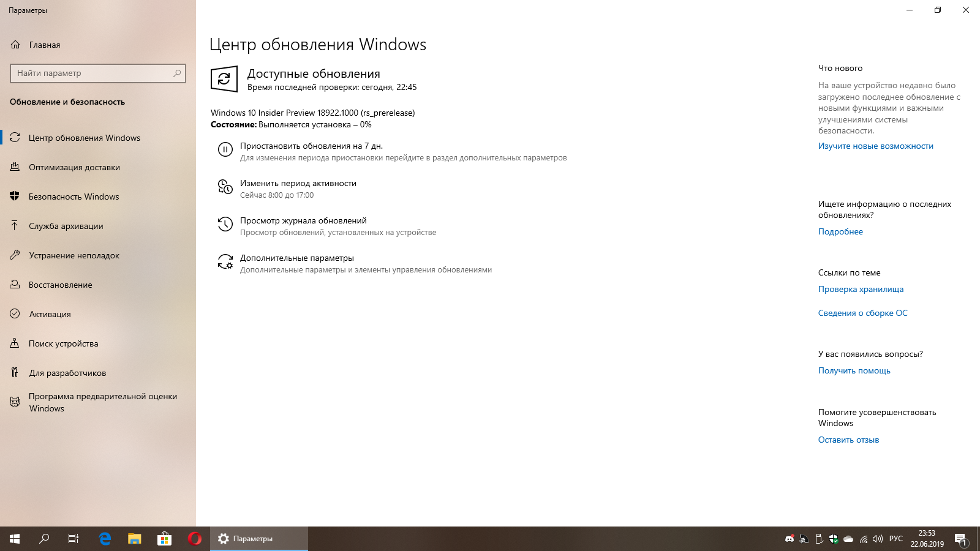This screenshot has width=980, height=551.
Task: Open the volume speaker tray icon
Action: 878,539
